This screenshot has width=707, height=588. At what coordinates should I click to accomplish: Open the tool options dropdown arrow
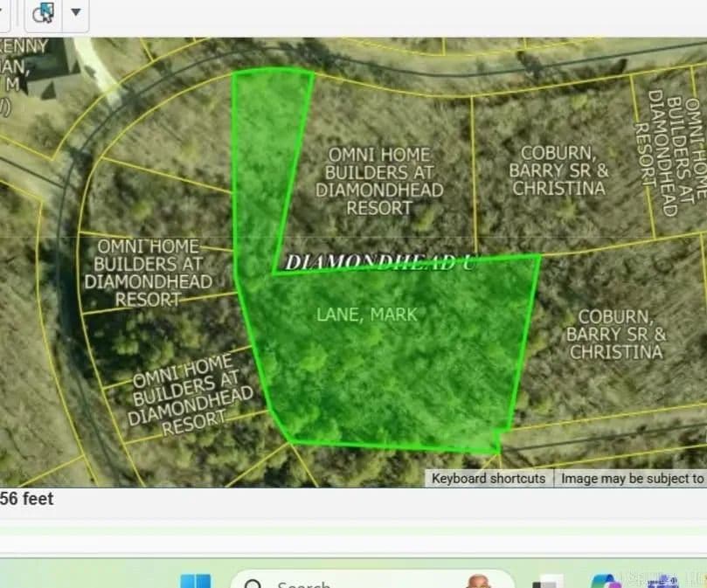(75, 15)
